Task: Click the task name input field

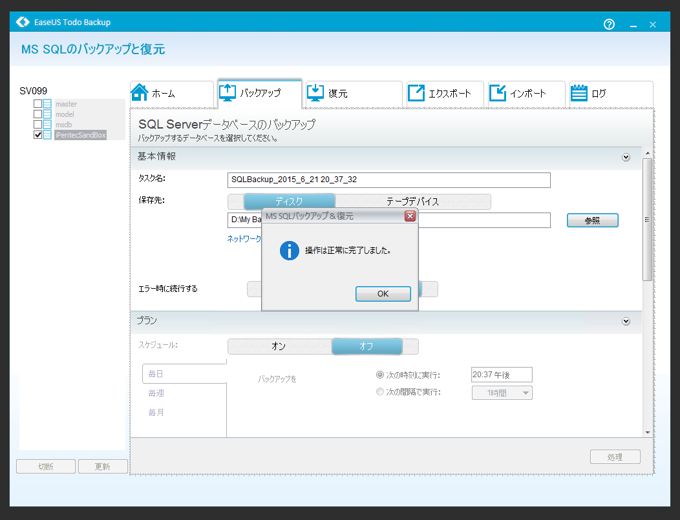Action: [389, 180]
